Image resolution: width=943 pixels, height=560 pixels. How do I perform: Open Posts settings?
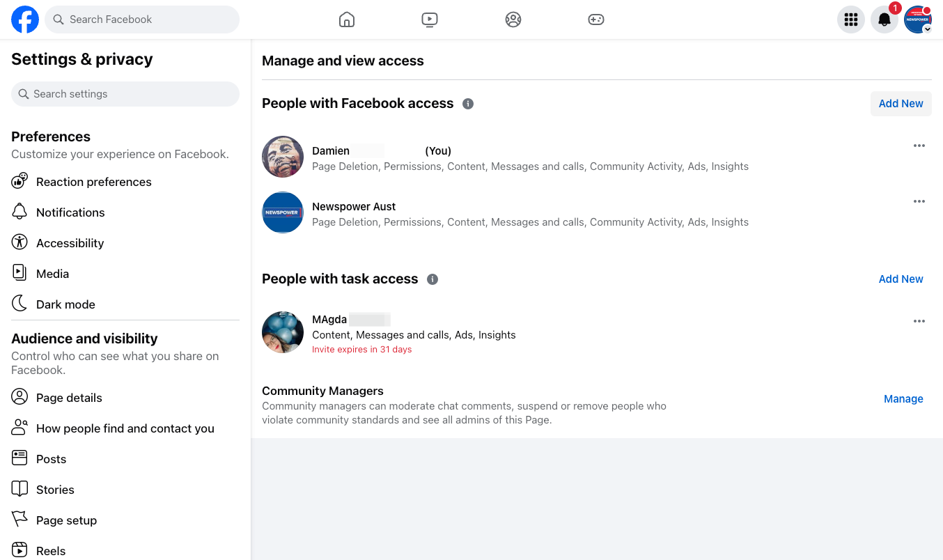pos(125,459)
